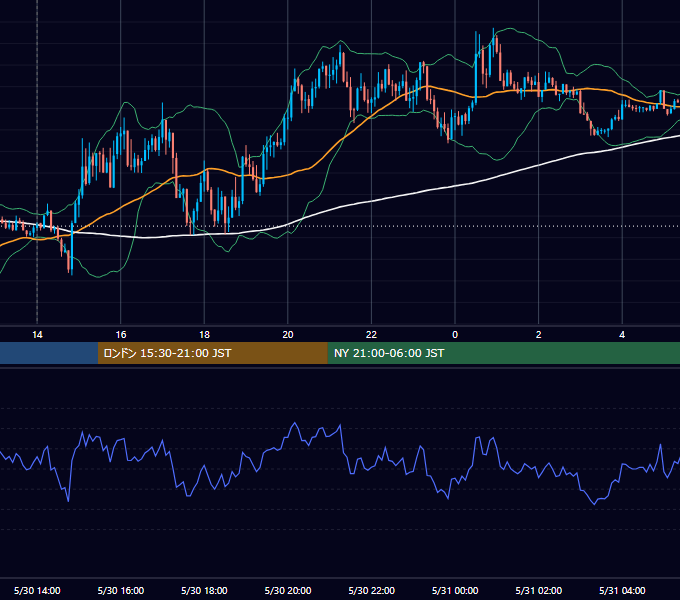Click the 5/30 22:00 date label
The height and width of the screenshot is (600, 680).
click(372, 590)
